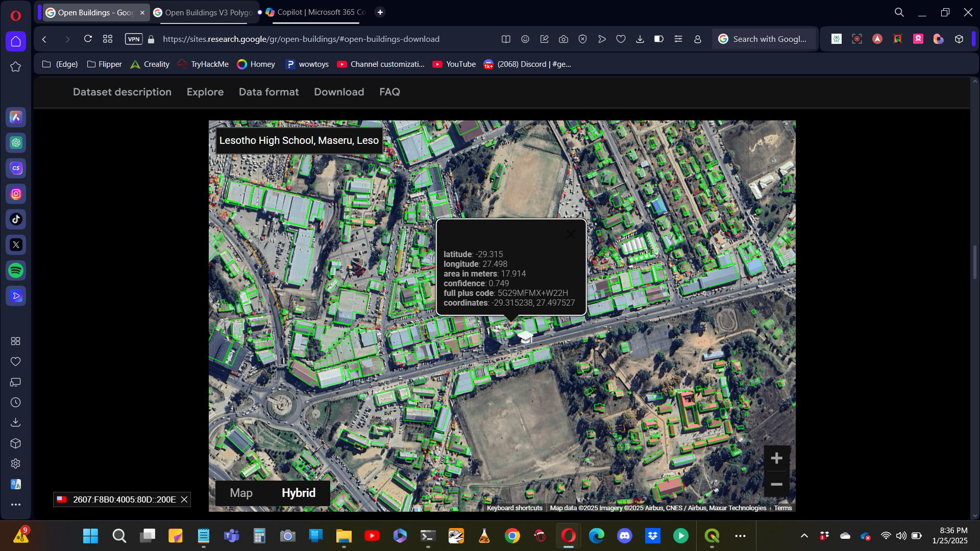Open TikTok from Opera sidebar
The height and width of the screenshot is (551, 980).
coord(16,219)
